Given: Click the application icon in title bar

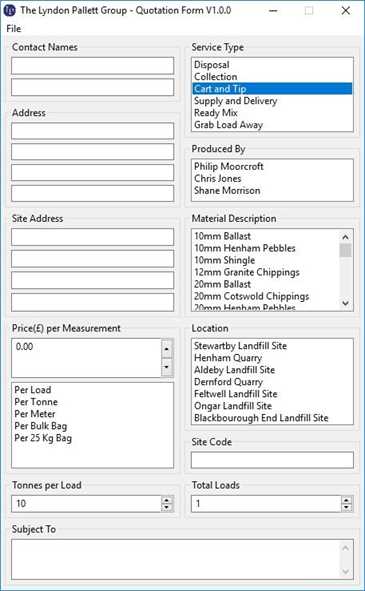Looking at the screenshot, I should point(9,11).
